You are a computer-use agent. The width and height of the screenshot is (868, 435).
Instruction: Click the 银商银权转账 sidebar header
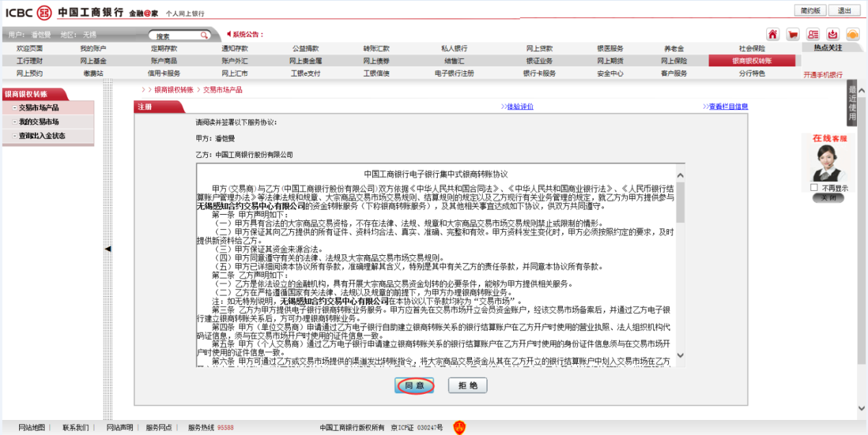point(34,94)
